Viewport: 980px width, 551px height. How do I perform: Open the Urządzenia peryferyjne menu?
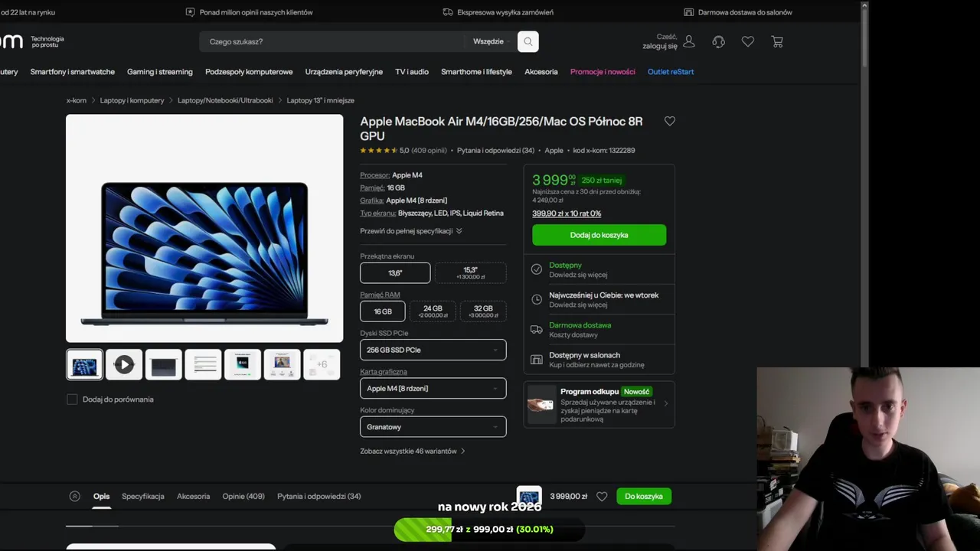pyautogui.click(x=344, y=72)
